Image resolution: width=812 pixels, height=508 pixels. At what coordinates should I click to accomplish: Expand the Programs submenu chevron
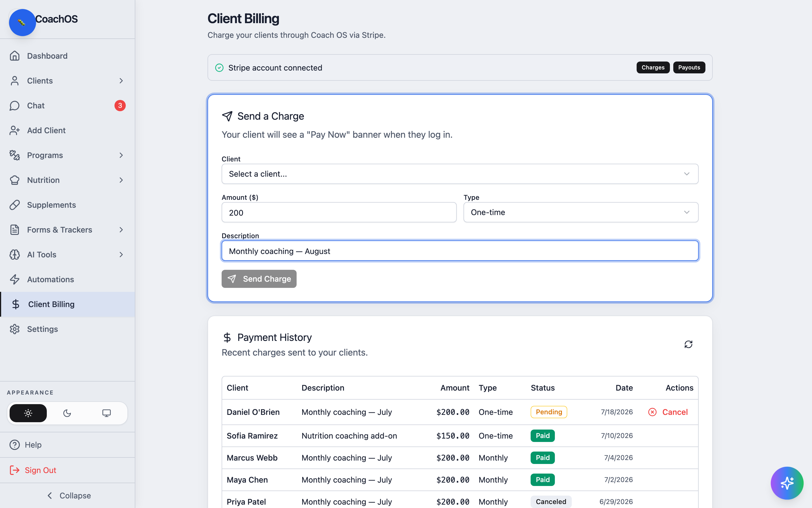click(x=121, y=155)
